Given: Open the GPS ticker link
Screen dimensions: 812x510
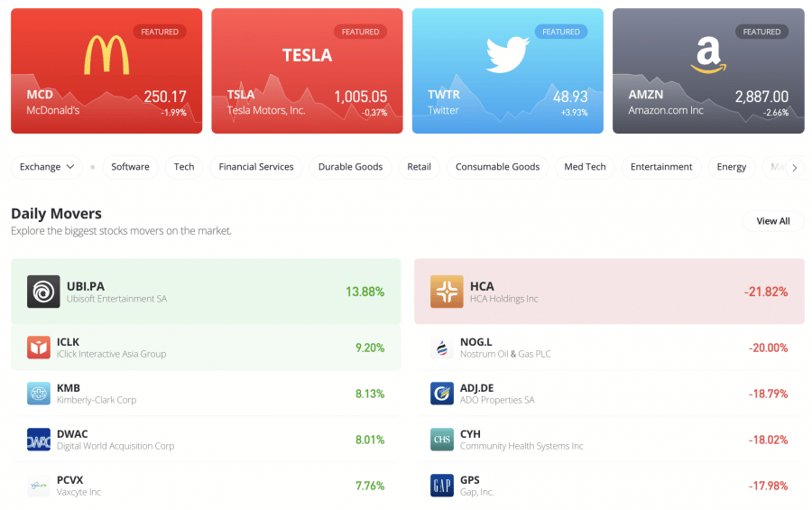Looking at the screenshot, I should pyautogui.click(x=470, y=480).
